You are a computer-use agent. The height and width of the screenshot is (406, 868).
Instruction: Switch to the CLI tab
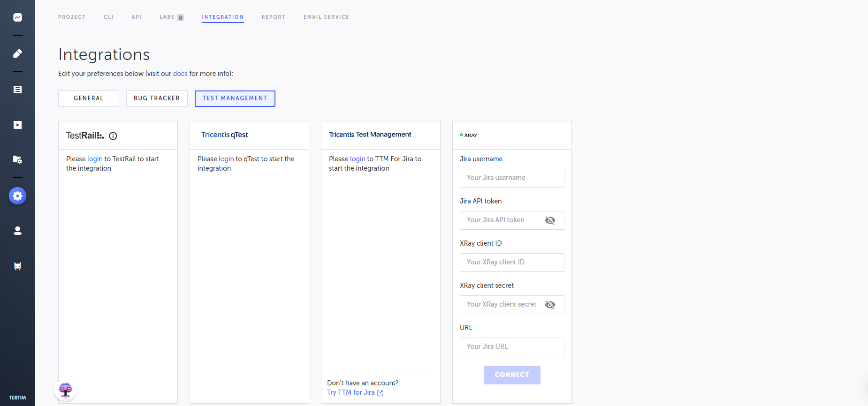(108, 17)
